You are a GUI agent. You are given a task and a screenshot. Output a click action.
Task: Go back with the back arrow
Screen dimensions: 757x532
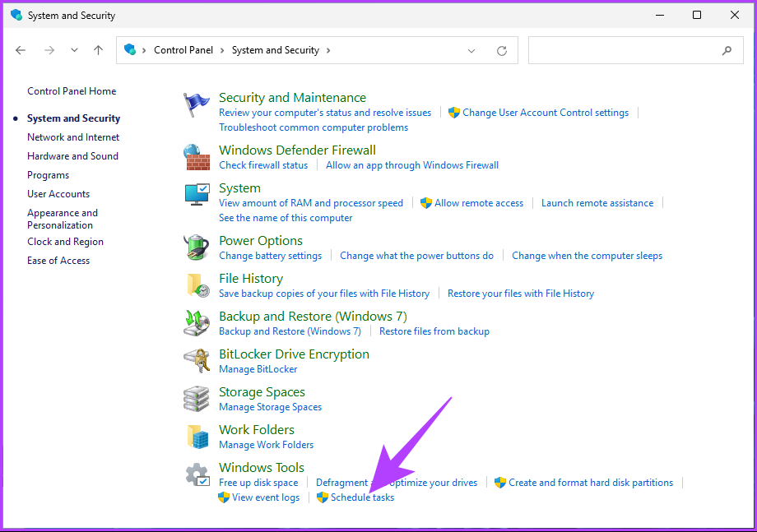(21, 50)
